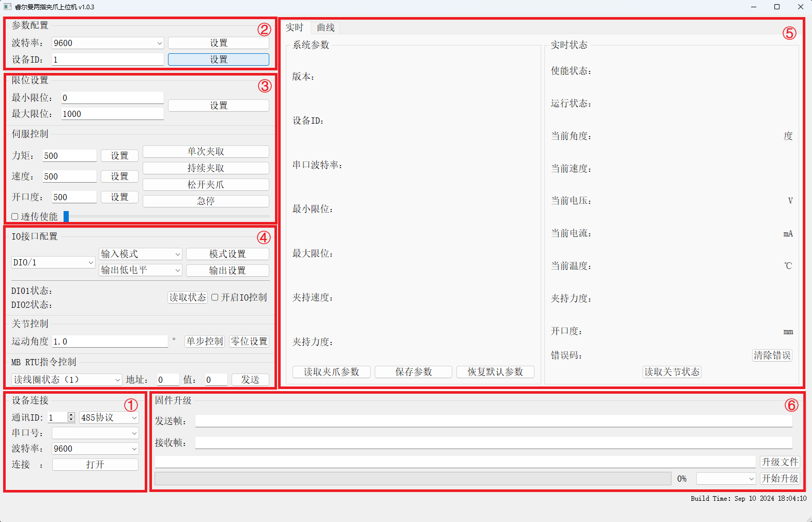Click the 最大限位 input field
The width and height of the screenshot is (812, 522).
tap(112, 114)
